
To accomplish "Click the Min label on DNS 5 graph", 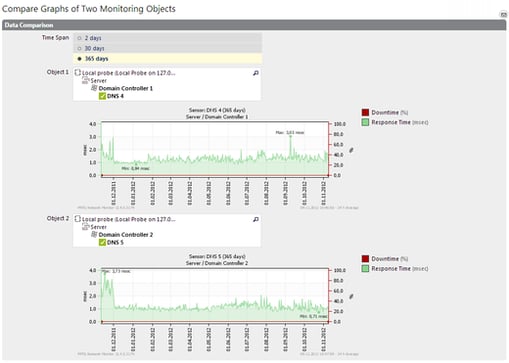I will click(313, 316).
